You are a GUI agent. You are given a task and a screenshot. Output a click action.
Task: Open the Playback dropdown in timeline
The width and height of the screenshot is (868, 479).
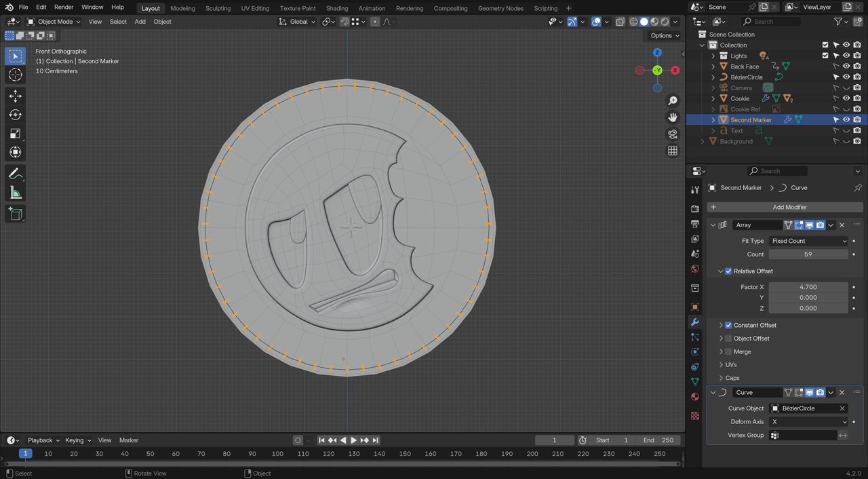tap(43, 440)
